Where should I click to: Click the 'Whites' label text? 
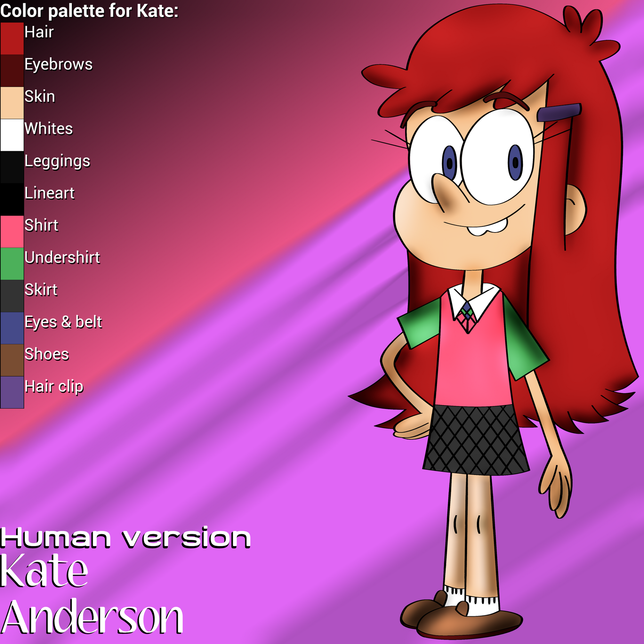[49, 129]
